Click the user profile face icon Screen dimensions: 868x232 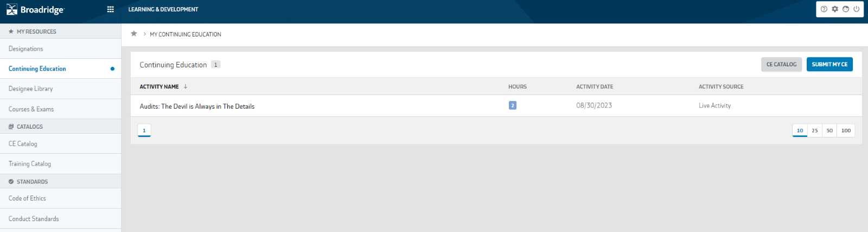tap(846, 9)
